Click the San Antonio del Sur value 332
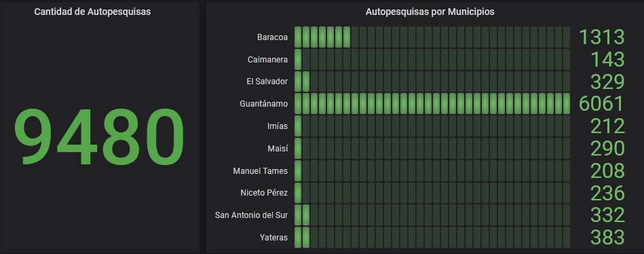 click(607, 215)
